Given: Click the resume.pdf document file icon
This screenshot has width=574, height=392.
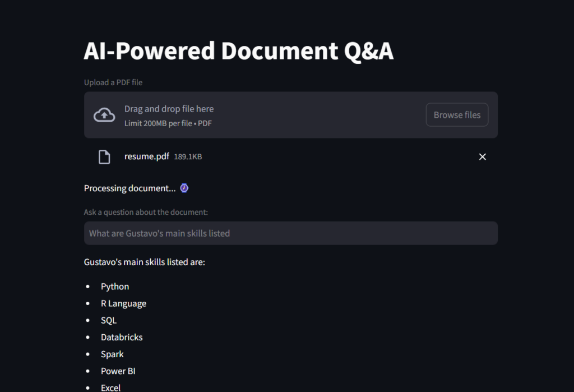Looking at the screenshot, I should click(104, 157).
